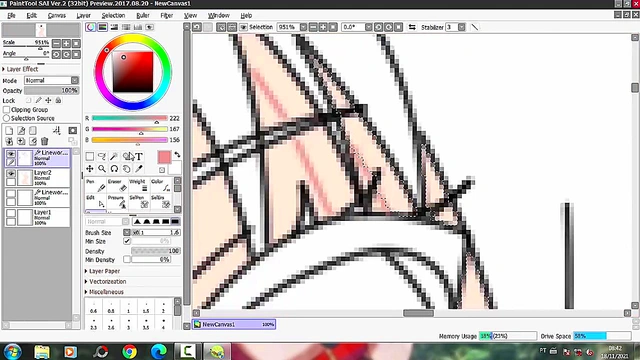The height and width of the screenshot is (360, 640).
Task: Select the Selection Source radio button
Action: [7, 118]
